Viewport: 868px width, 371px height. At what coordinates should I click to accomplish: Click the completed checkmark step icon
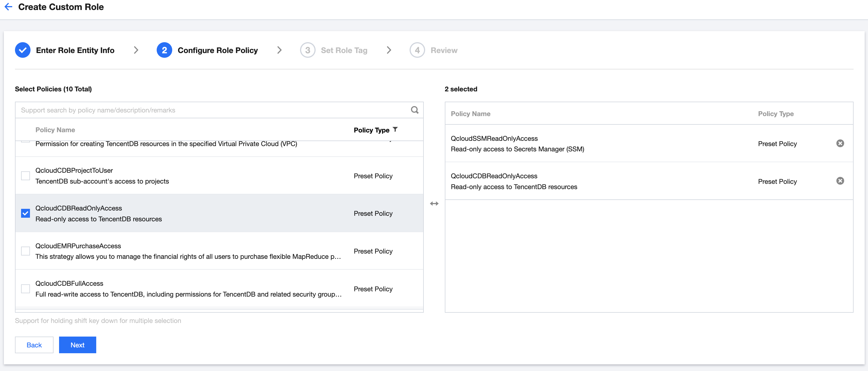(22, 50)
